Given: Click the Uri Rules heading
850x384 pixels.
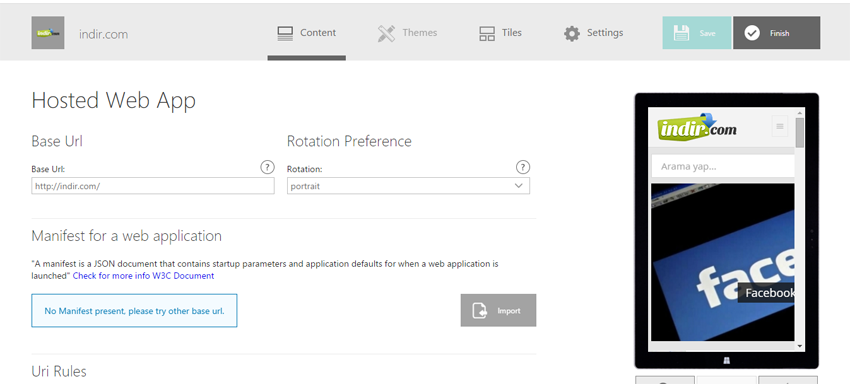Looking at the screenshot, I should coord(59,372).
